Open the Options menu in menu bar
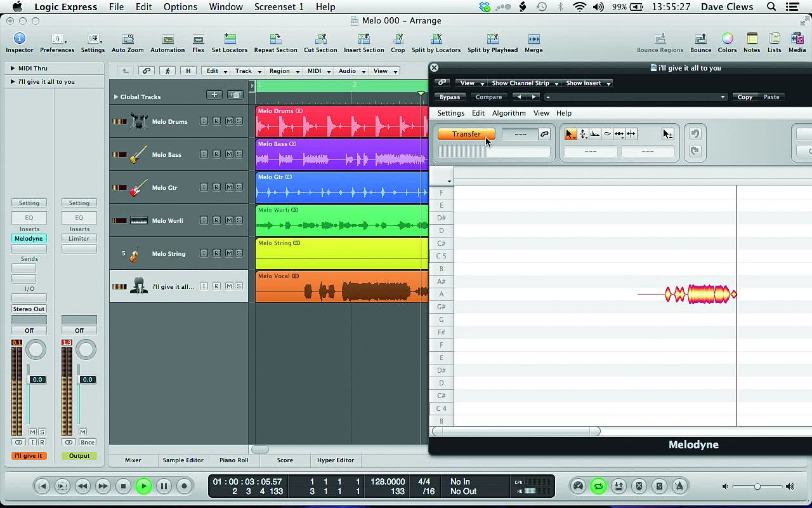This screenshot has width=812, height=508. 180,7
